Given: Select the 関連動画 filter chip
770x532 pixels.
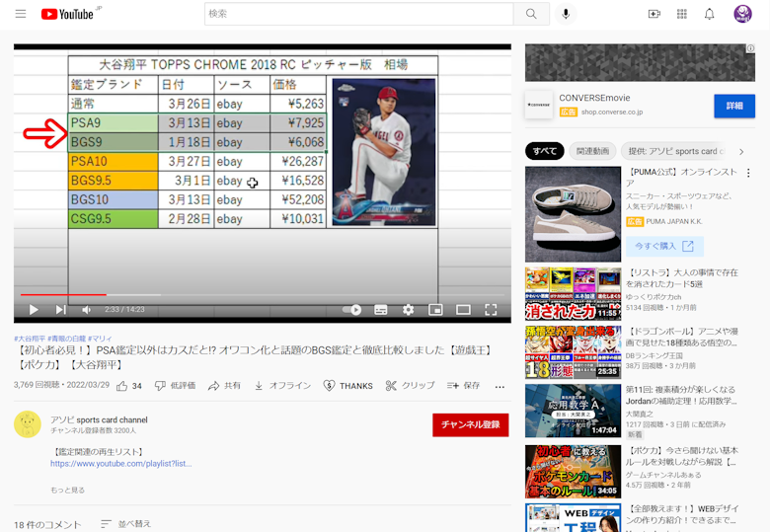Looking at the screenshot, I should [x=592, y=151].
